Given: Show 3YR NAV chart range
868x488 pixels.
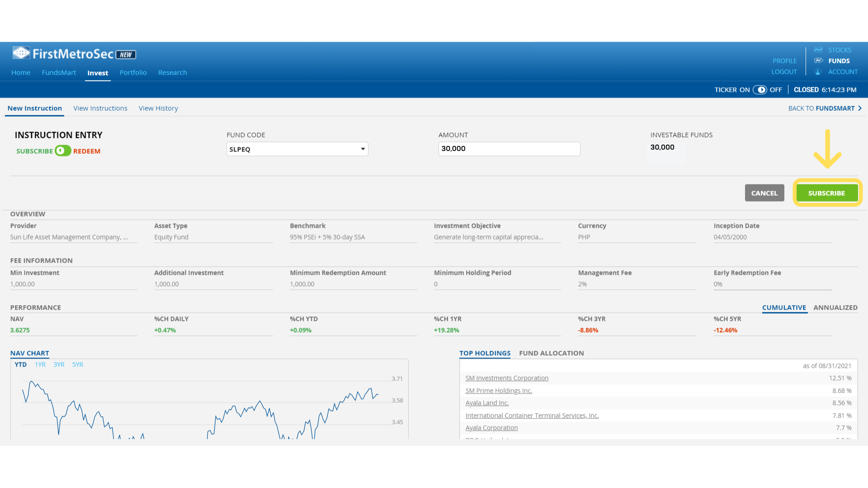Looking at the screenshot, I should click(x=59, y=365).
